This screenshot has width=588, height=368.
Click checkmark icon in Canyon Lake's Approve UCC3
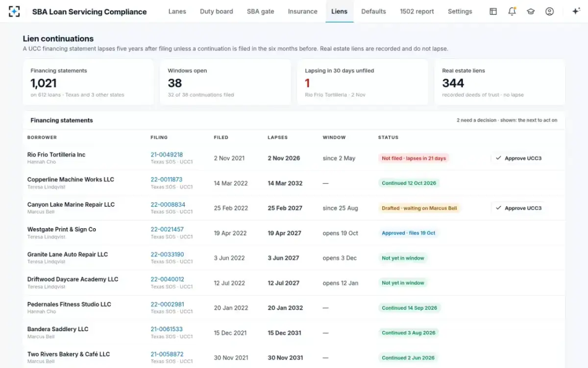click(498, 208)
